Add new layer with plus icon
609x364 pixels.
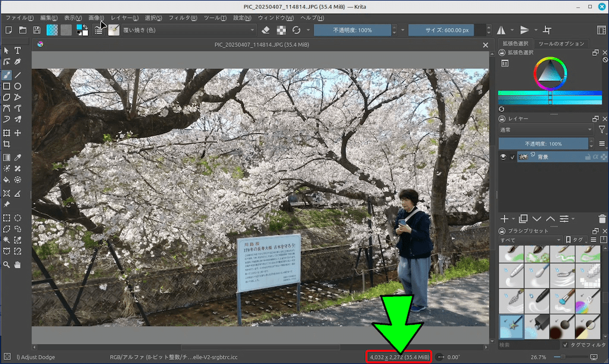[x=504, y=219]
